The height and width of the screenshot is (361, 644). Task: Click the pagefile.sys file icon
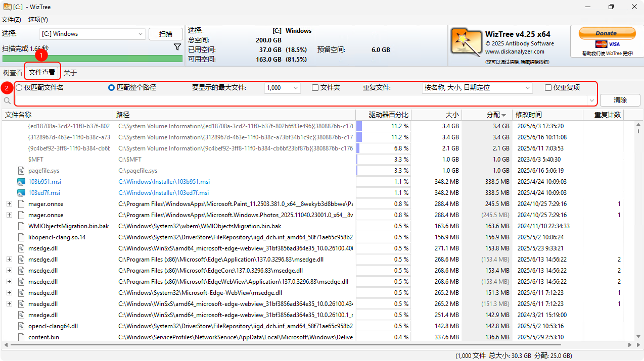(21, 171)
